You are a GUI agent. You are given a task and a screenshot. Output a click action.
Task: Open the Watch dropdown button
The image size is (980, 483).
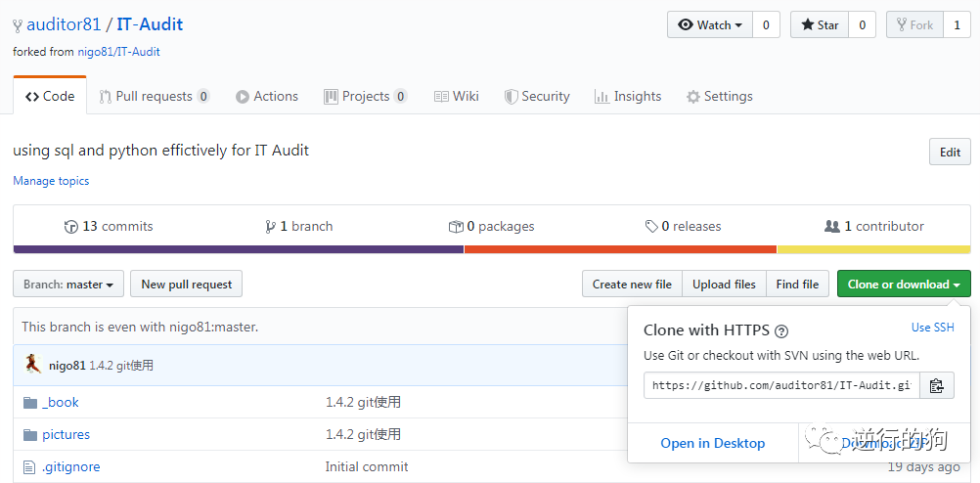point(710,25)
